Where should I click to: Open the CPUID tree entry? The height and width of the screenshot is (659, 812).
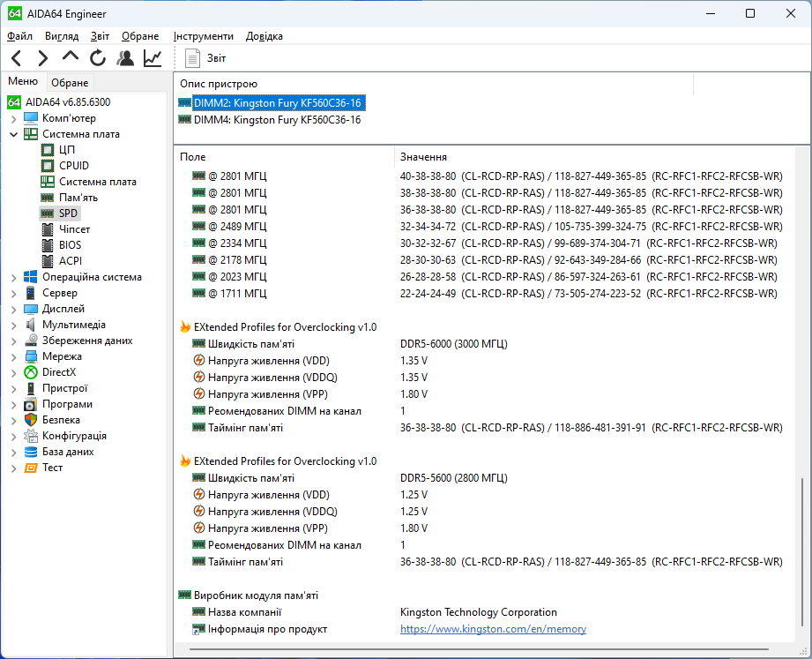[73, 166]
